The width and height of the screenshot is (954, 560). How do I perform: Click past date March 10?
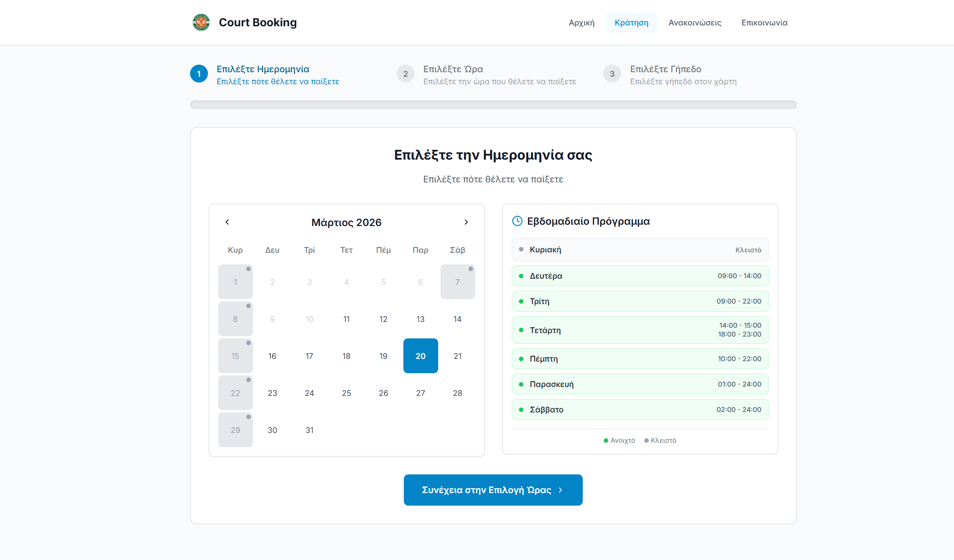309,319
